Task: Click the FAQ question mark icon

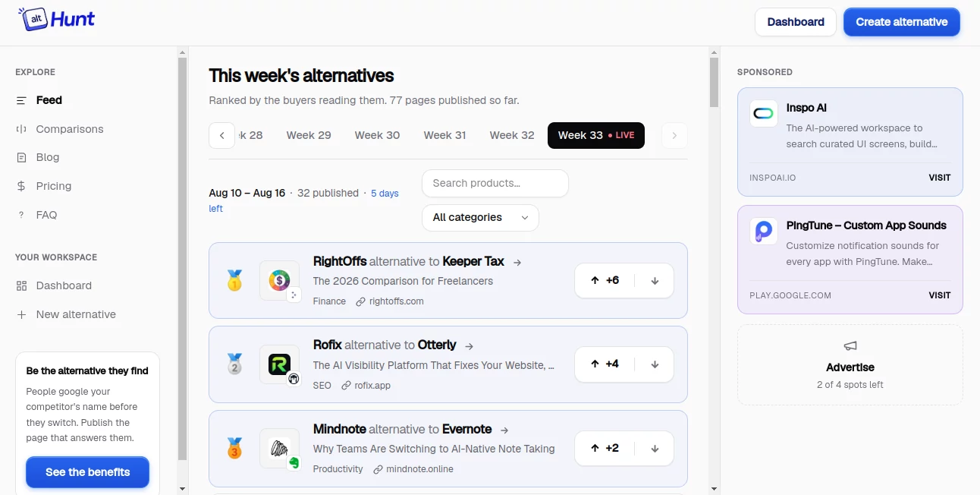Action: click(21, 215)
